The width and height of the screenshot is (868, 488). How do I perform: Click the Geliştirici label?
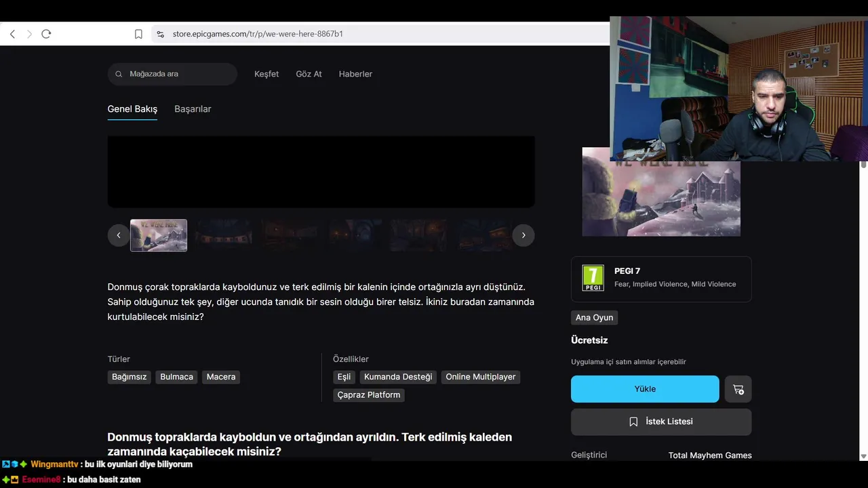tap(589, 455)
